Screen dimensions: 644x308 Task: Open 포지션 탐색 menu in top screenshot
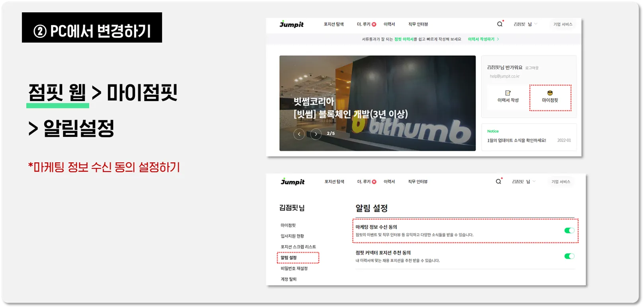coord(334,24)
